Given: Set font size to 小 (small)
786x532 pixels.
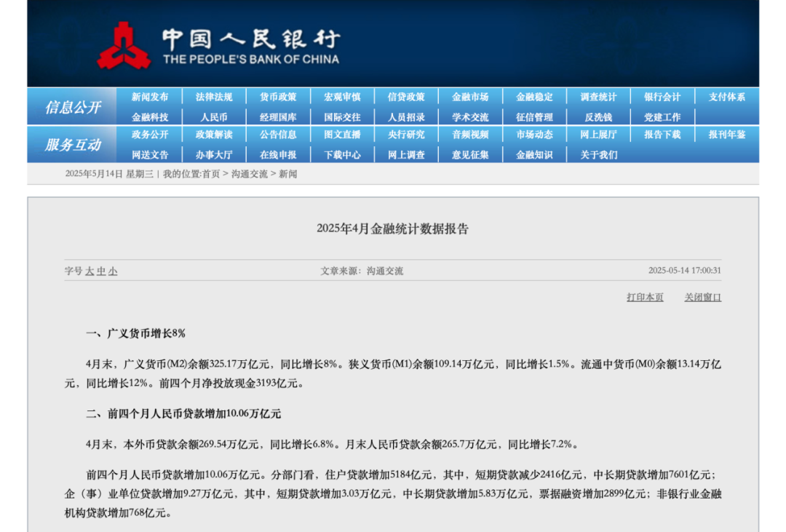Looking at the screenshot, I should pos(113,271).
